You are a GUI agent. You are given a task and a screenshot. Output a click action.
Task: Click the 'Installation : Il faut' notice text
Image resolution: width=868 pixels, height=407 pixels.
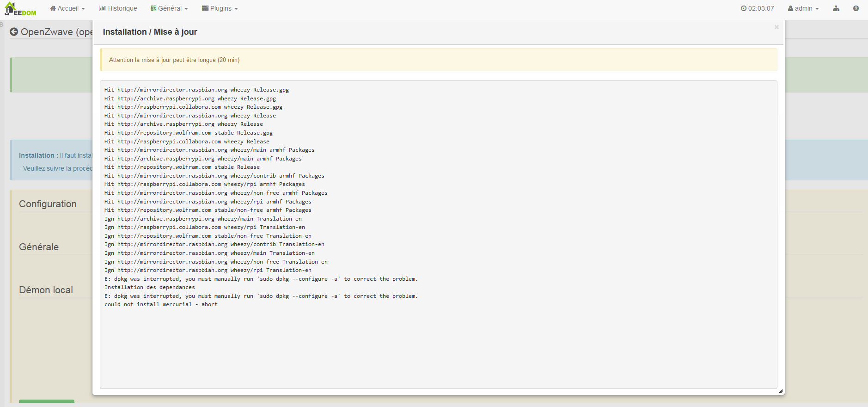tap(55, 155)
